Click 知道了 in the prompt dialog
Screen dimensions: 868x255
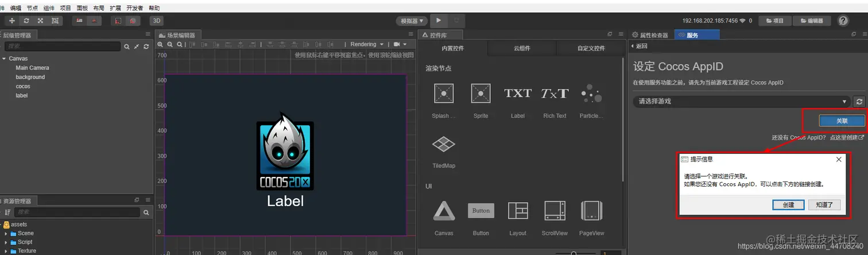[825, 204]
